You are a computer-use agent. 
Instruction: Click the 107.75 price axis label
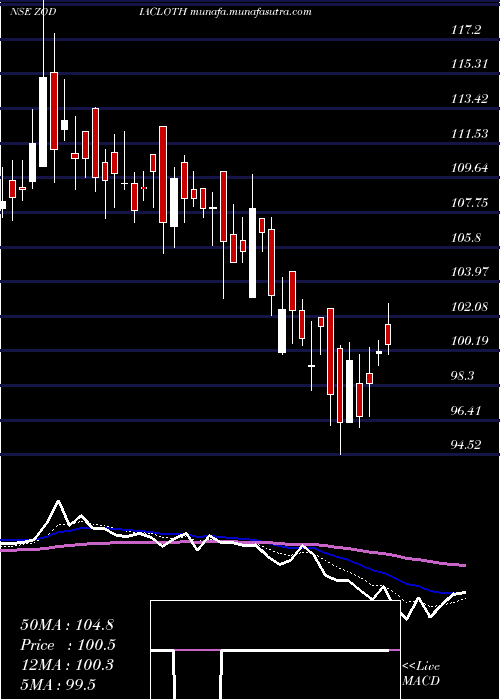[x=469, y=203]
